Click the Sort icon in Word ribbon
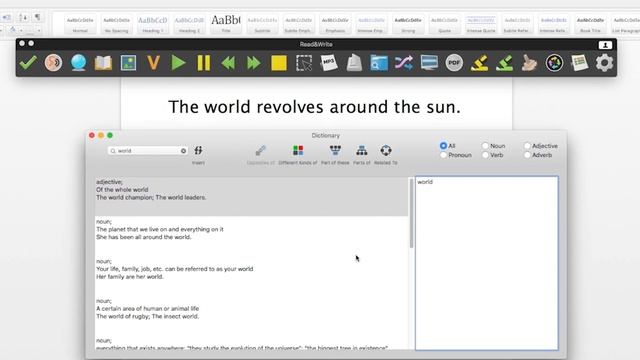Viewport: 640px width, 360px height. (23, 17)
